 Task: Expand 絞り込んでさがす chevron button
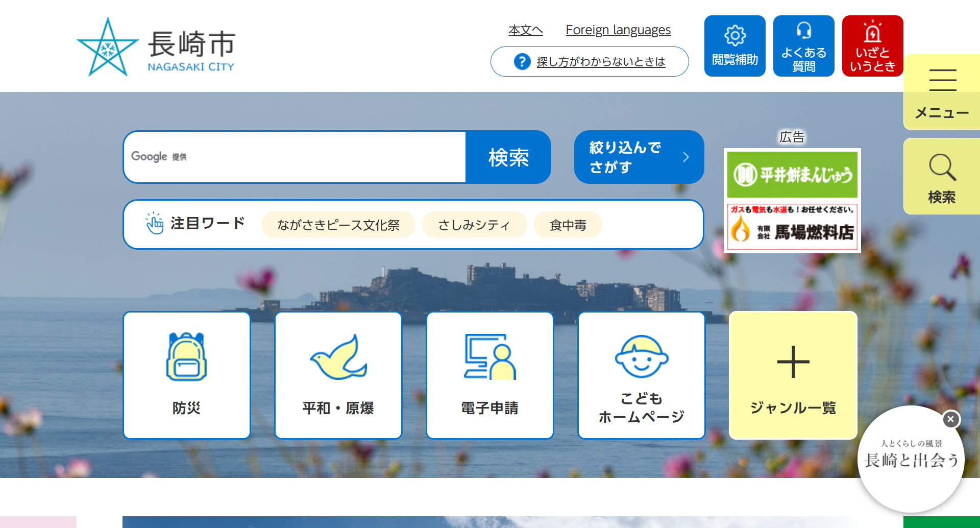[x=639, y=157]
